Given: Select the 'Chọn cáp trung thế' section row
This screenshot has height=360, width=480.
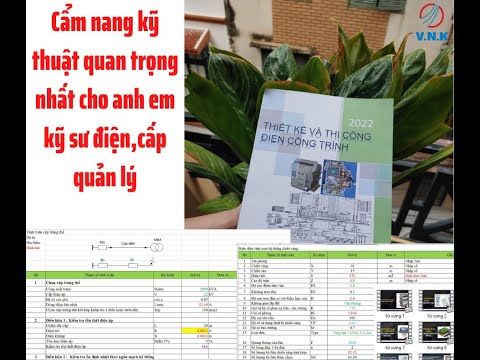Looking at the screenshot, I should tap(131, 282).
